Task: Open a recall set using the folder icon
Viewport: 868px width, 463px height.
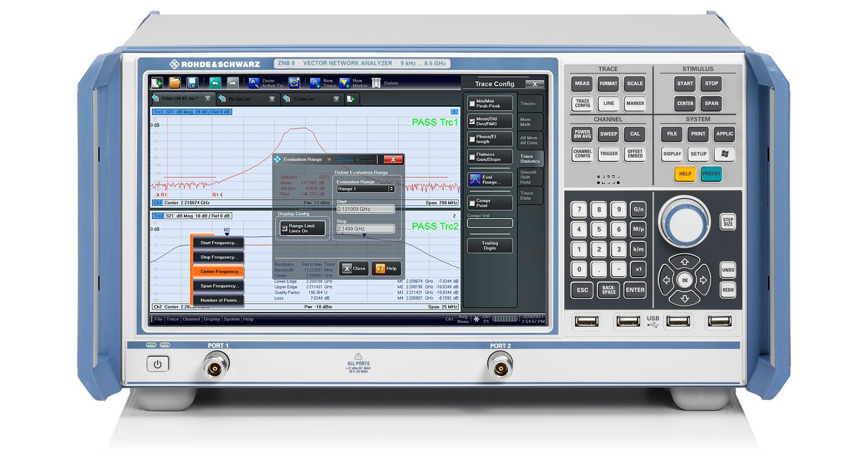Action: click(176, 83)
